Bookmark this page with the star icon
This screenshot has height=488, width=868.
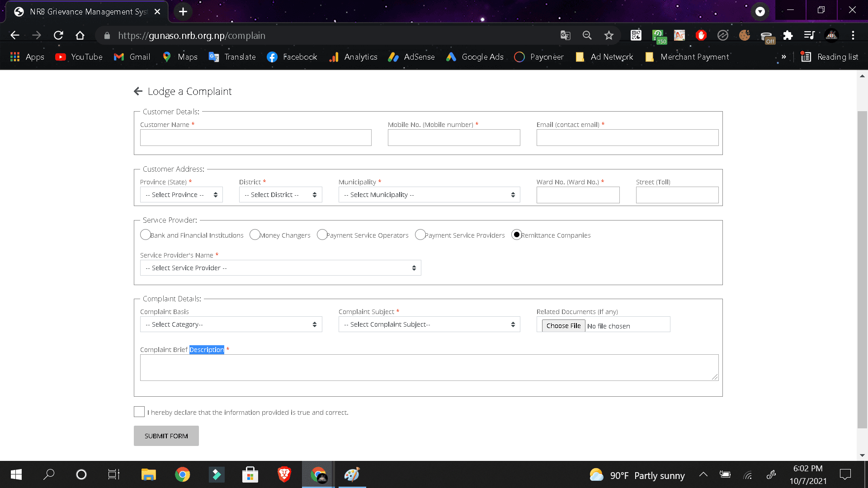609,35
